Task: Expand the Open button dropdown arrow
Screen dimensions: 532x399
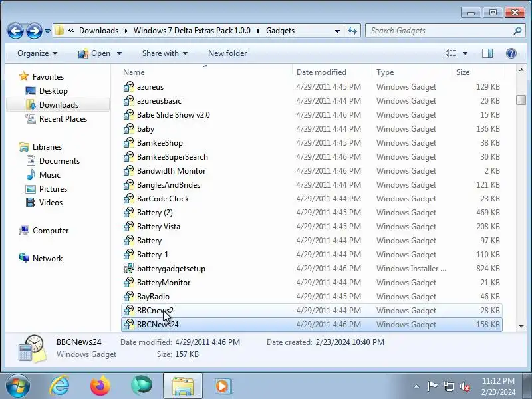Action: click(119, 53)
